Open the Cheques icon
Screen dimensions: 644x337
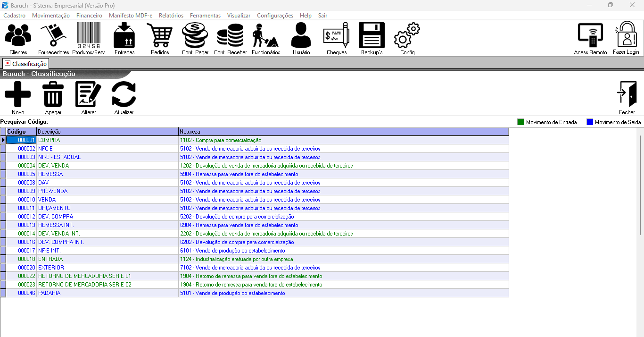337,36
